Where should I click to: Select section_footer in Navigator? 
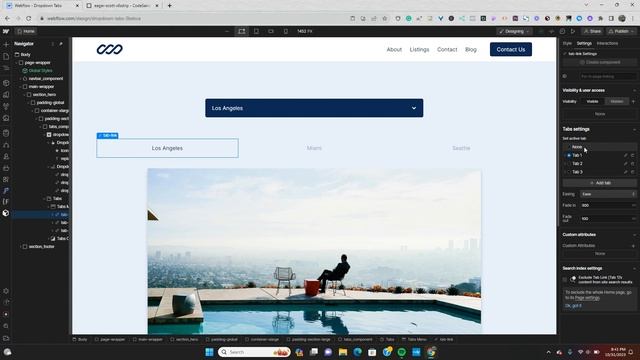41,247
